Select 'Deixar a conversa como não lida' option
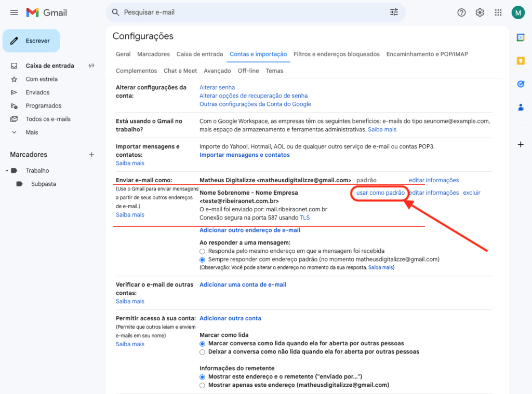 coord(203,352)
